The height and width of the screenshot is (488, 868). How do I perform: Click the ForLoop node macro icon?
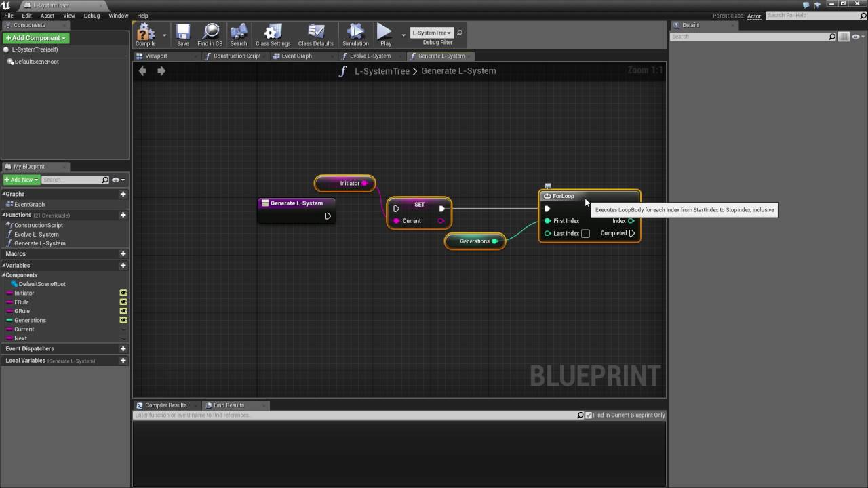point(547,196)
